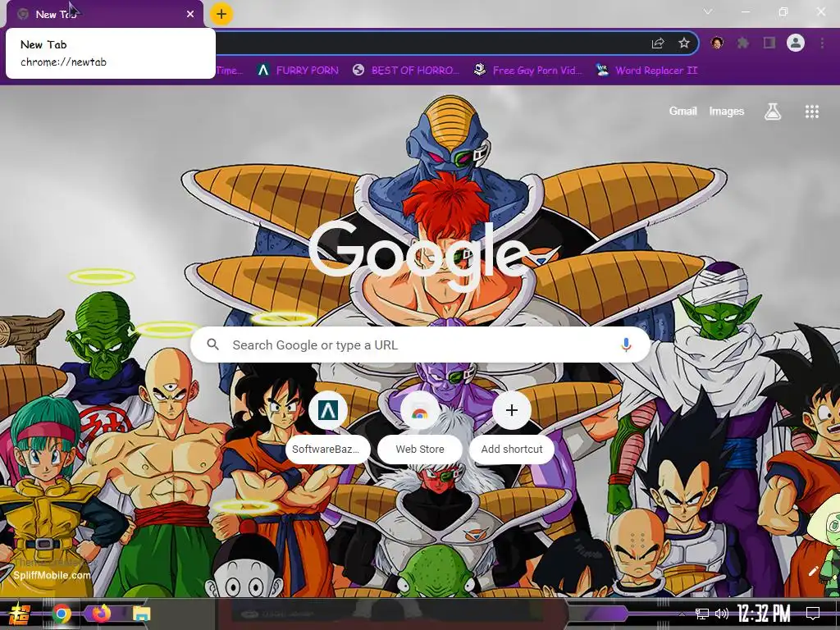
Task: Start voice search with microphone icon
Action: (x=626, y=345)
